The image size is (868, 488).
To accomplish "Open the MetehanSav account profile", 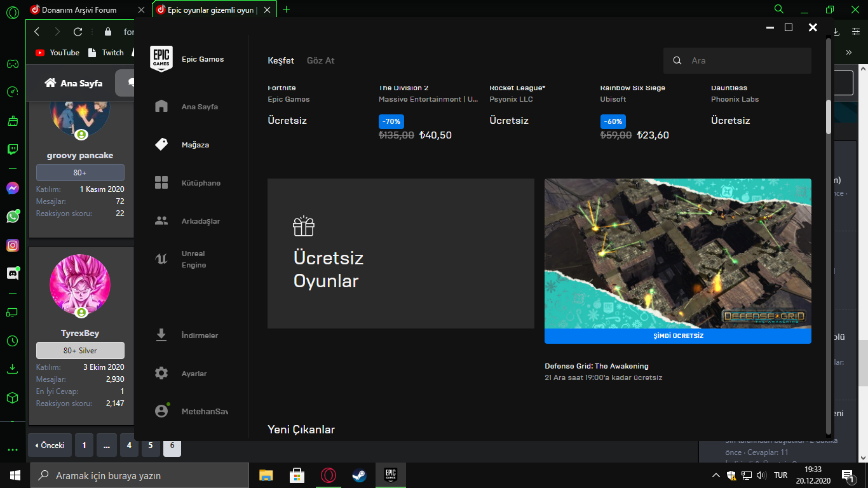I will click(x=191, y=412).
